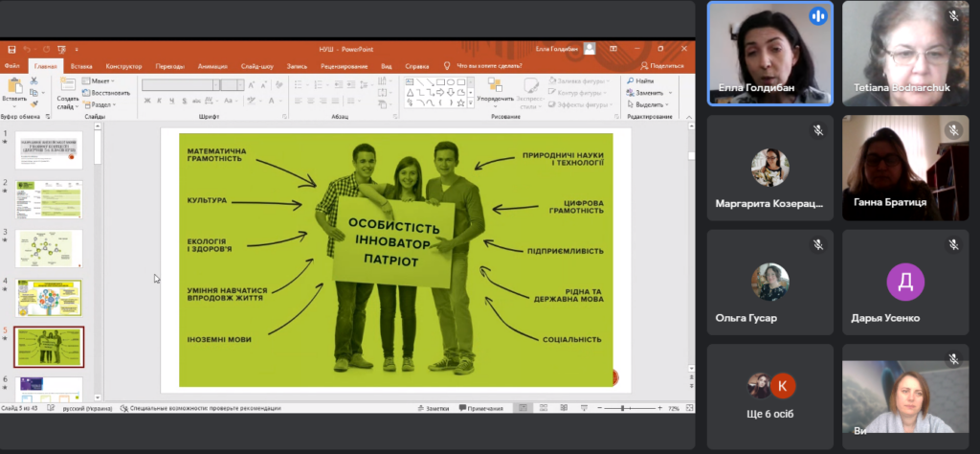This screenshot has width=980, height=454.
Task: Open the Макет layout dropdown
Action: click(100, 81)
